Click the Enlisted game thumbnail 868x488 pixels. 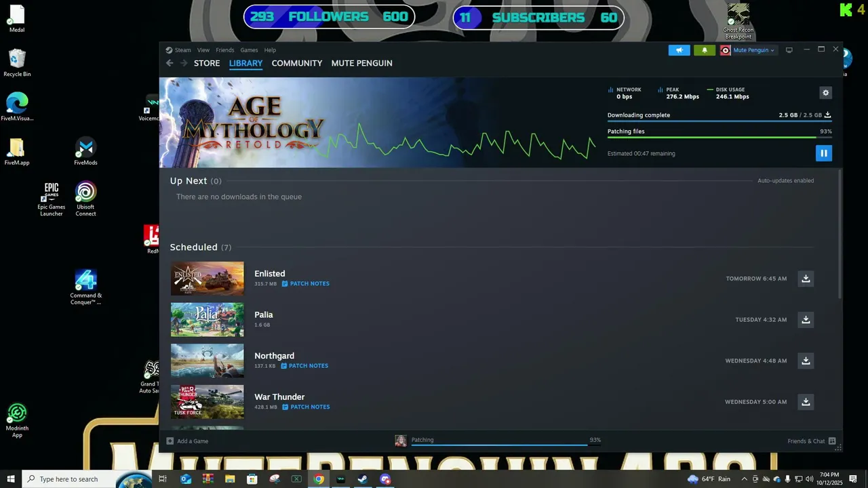207,279
